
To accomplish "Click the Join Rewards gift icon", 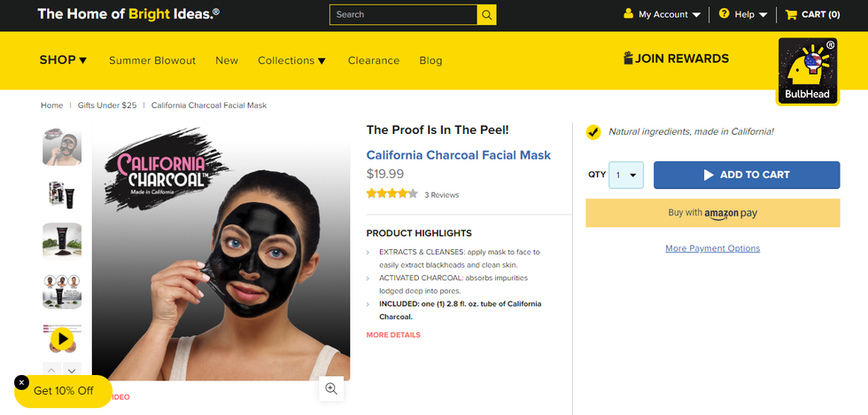I will tap(629, 59).
